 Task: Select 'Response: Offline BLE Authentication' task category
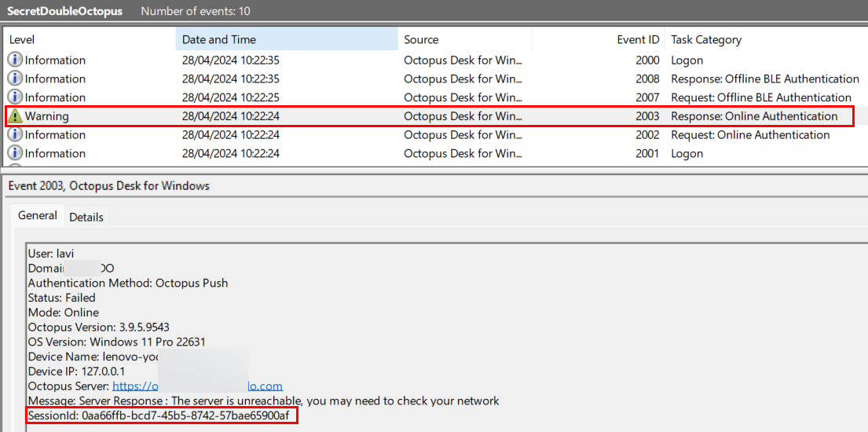point(765,79)
